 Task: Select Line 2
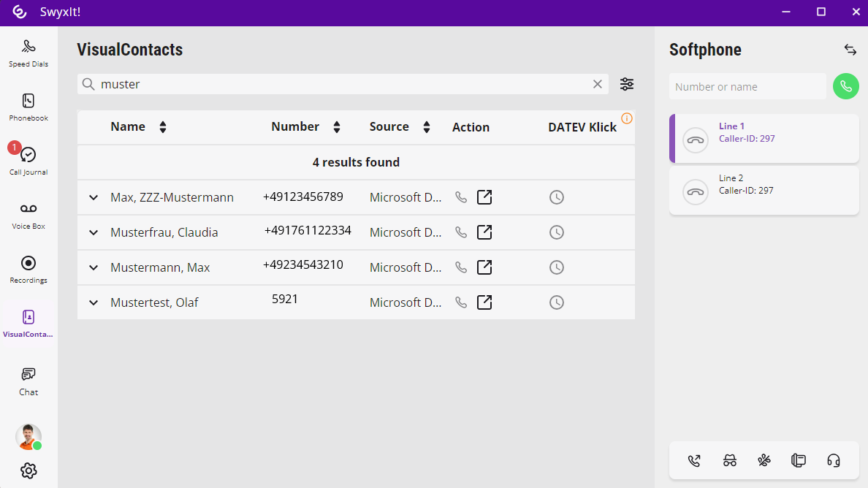click(764, 191)
